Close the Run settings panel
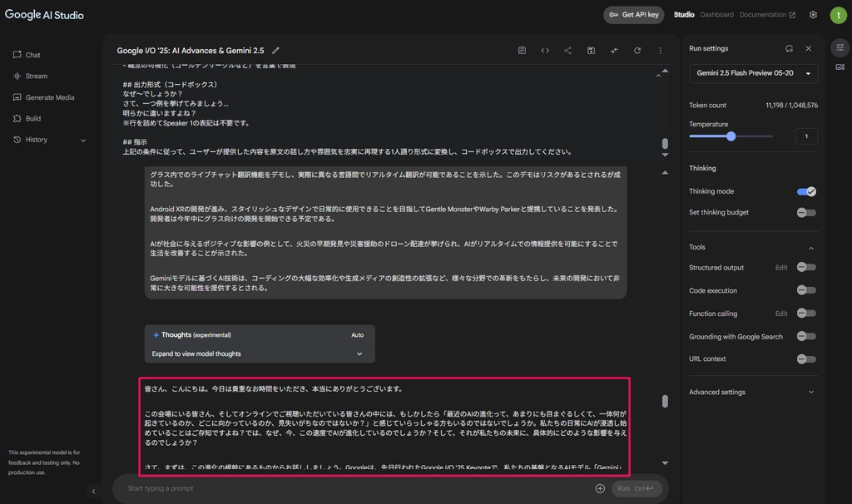852x504 pixels. 809,48
